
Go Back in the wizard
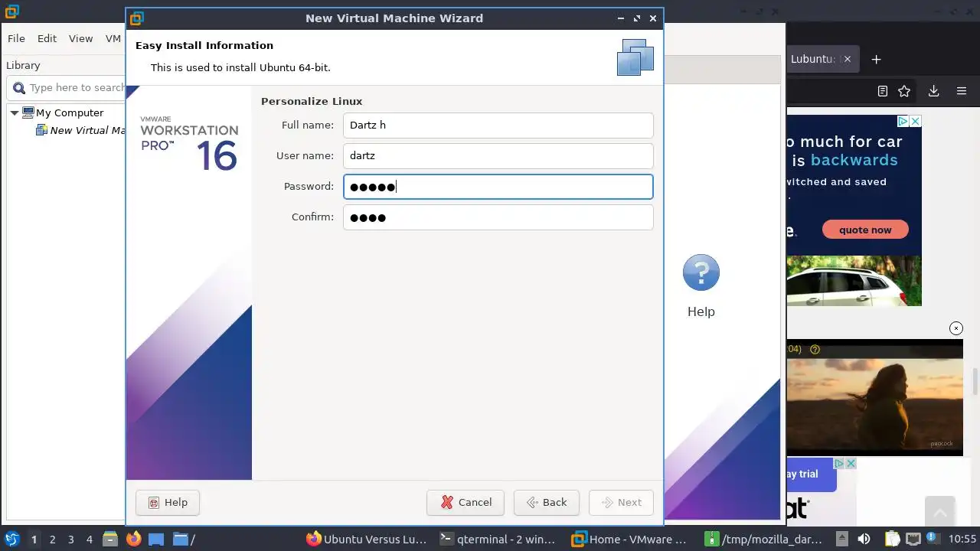click(547, 502)
